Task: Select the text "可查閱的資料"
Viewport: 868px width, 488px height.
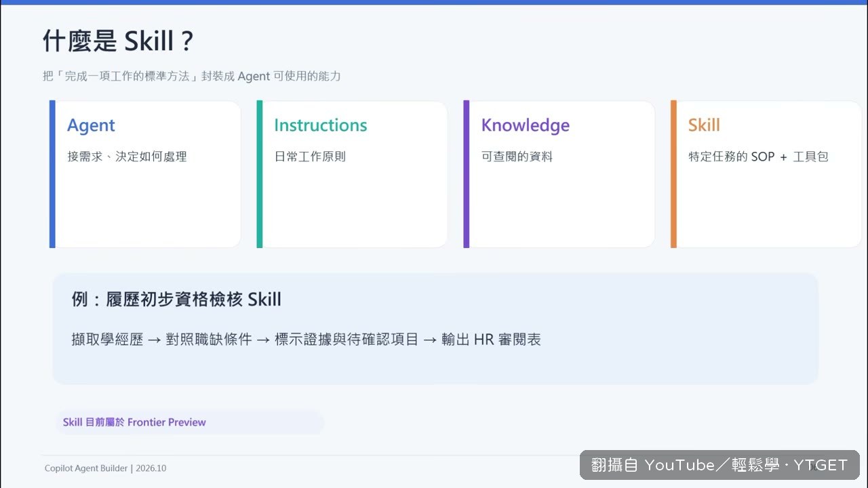Action: 517,157
